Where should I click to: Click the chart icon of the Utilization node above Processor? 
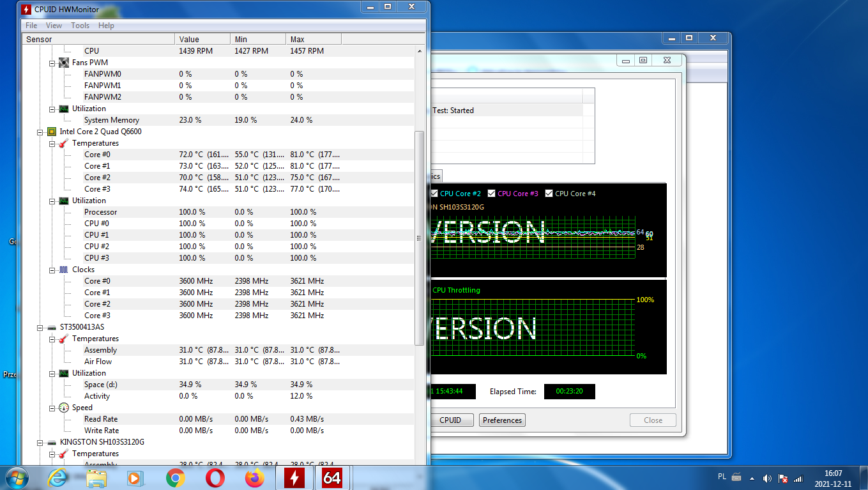[64, 201]
